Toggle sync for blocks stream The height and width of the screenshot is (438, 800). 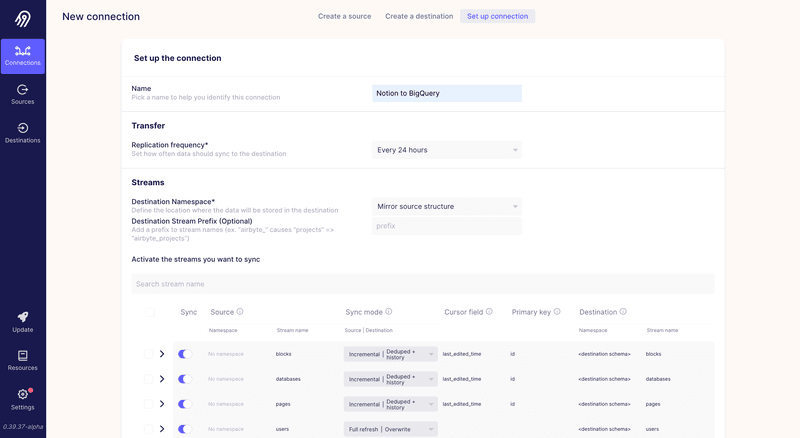[185, 354]
